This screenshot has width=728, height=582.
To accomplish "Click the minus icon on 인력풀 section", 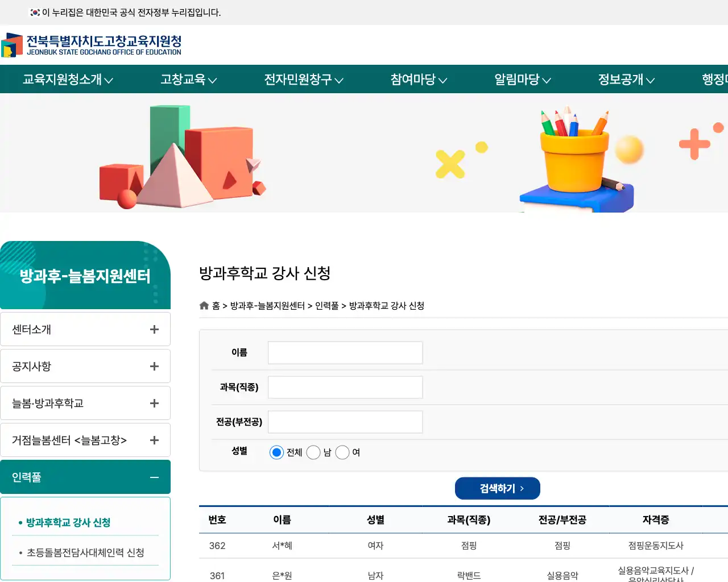I will 154,477.
